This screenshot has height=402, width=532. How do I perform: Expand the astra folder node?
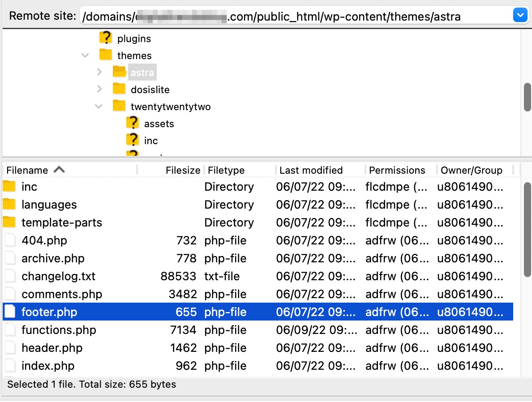(99, 72)
